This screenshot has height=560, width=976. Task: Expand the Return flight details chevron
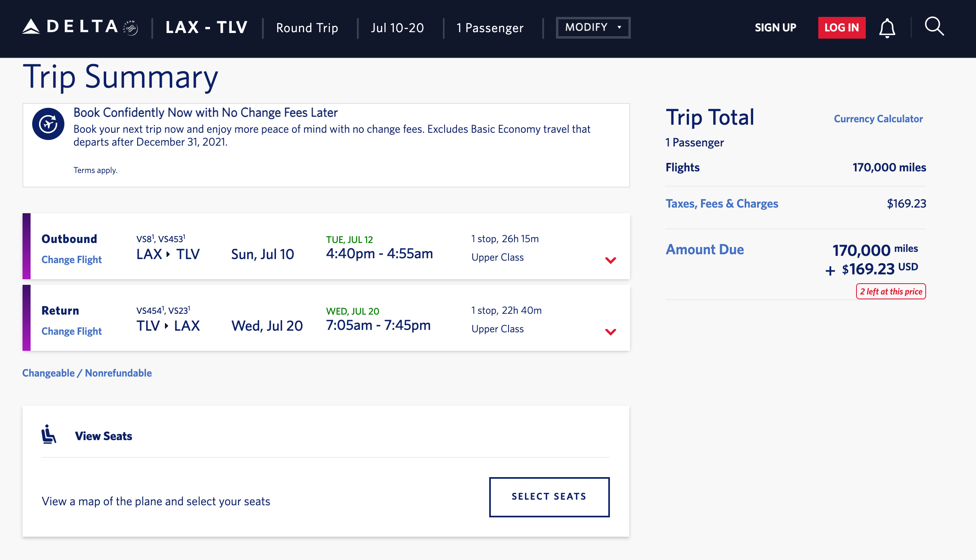610,332
